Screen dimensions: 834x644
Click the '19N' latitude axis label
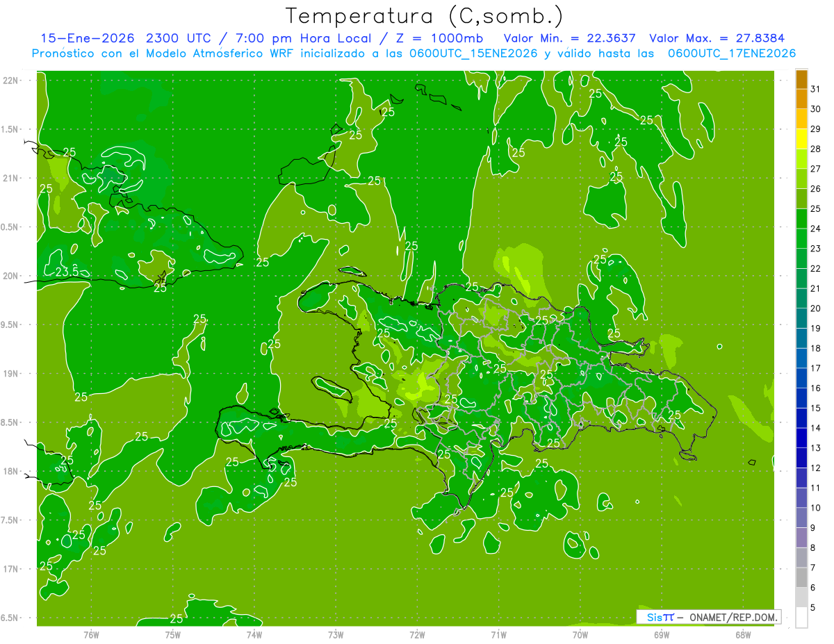coord(10,374)
